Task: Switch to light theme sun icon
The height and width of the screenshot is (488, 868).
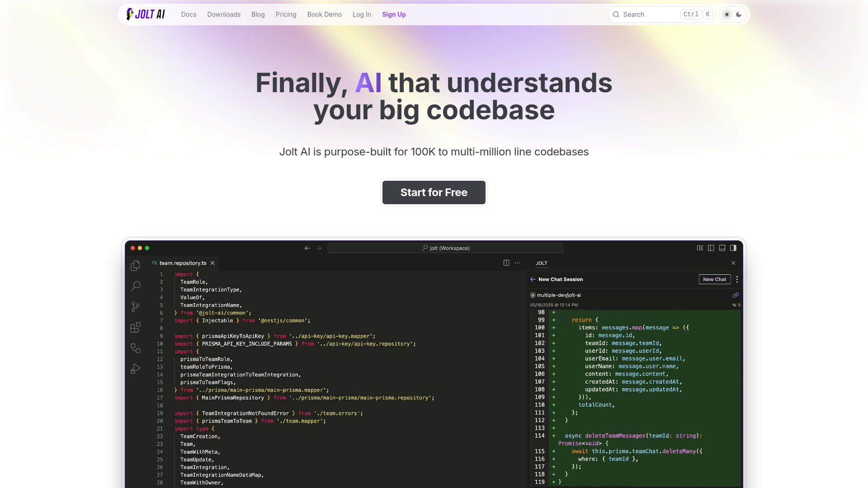Action: tap(727, 14)
